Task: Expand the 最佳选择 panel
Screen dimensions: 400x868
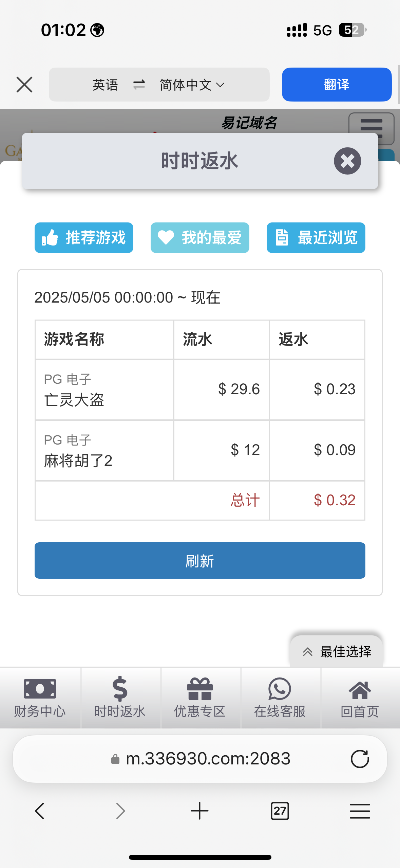Action: [x=337, y=651]
